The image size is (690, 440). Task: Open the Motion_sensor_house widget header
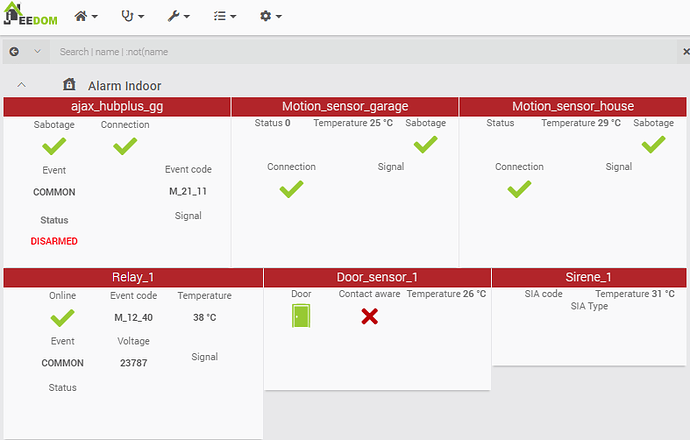pos(573,106)
